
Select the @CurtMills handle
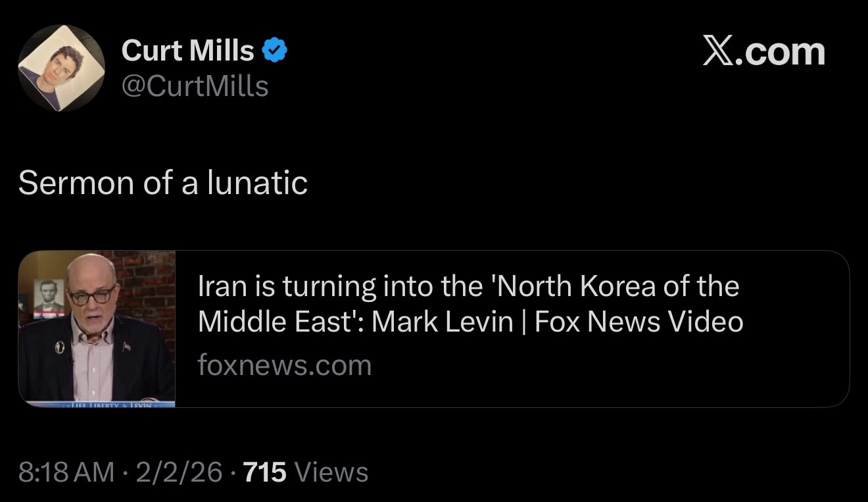pyautogui.click(x=195, y=86)
